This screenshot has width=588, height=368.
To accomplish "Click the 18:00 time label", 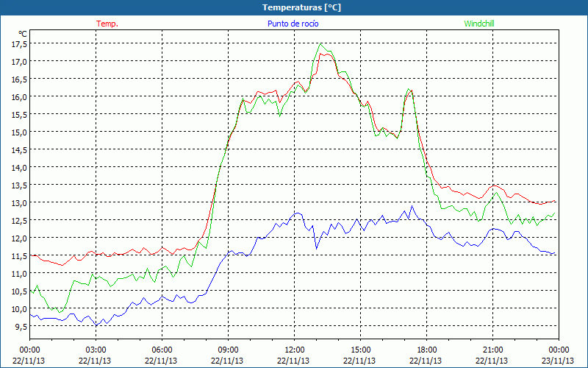I will (426, 350).
